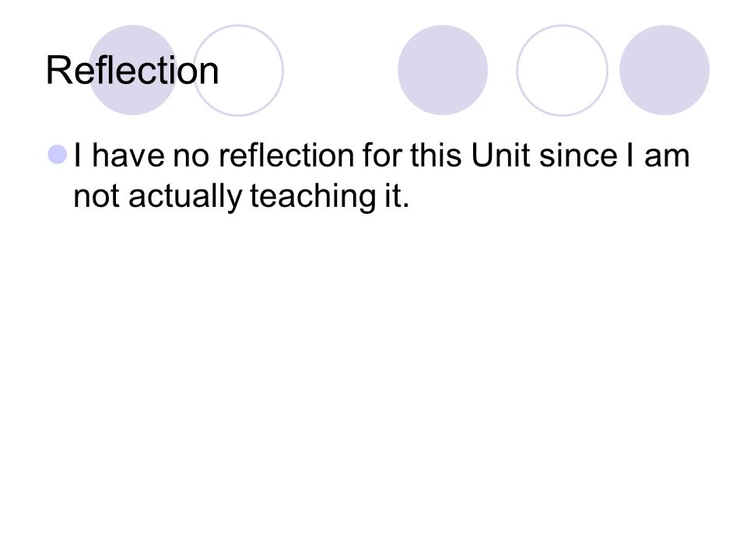
Task: Click the outlined circle beside the Reflection title
Action: click(238, 70)
